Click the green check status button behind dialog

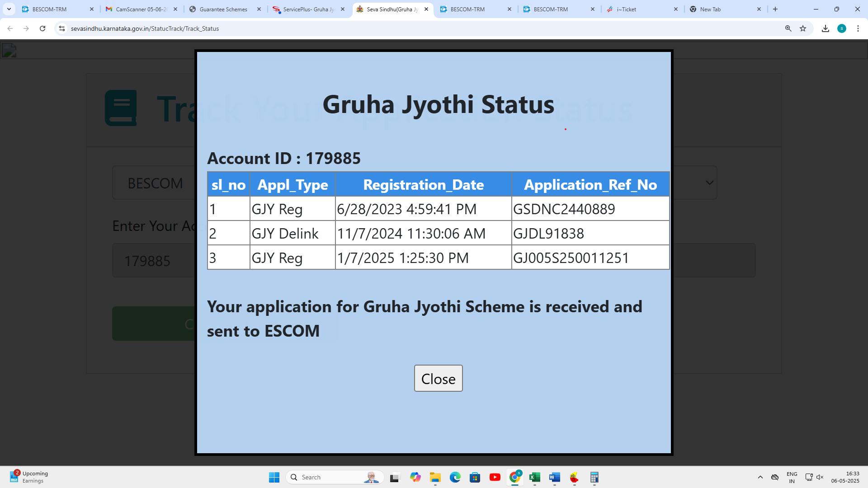point(154,324)
